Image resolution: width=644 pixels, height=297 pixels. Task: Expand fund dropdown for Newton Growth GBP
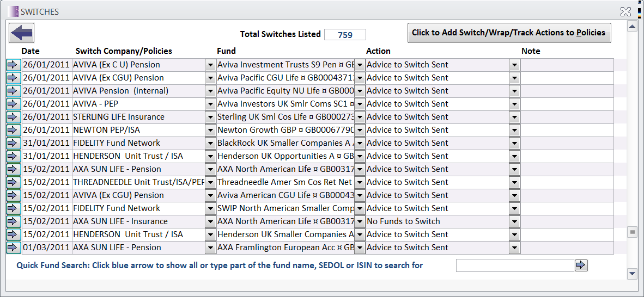pyautogui.click(x=360, y=131)
